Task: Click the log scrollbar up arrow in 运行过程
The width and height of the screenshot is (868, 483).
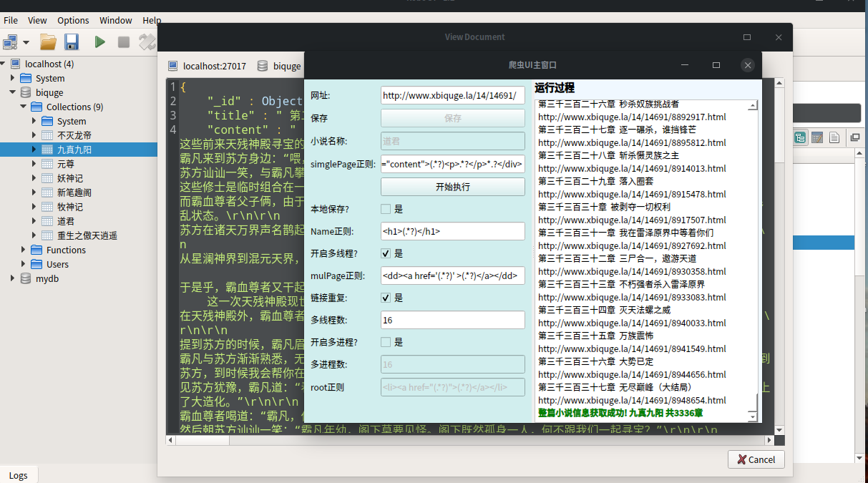Action: coord(752,106)
